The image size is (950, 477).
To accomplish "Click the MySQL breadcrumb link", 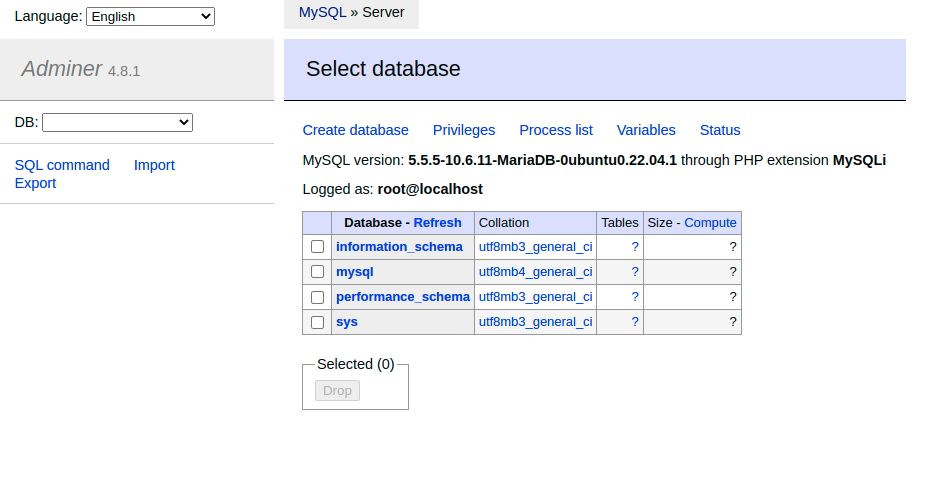I will 322,12.
